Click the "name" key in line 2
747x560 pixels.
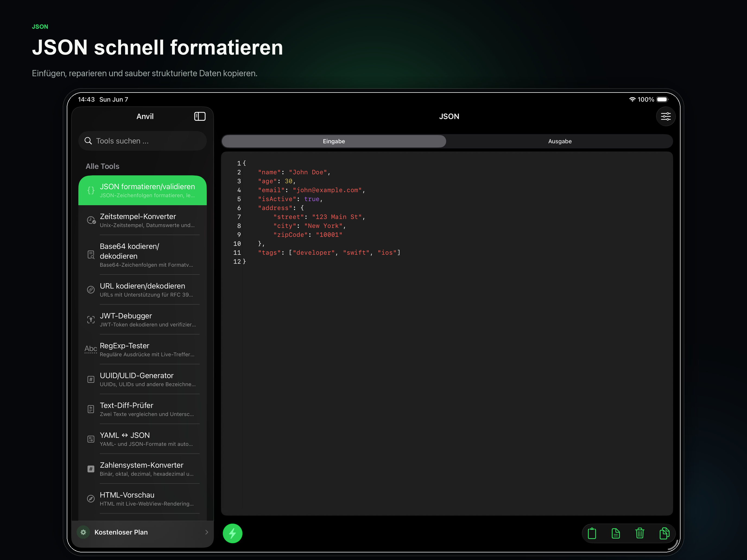[269, 172]
